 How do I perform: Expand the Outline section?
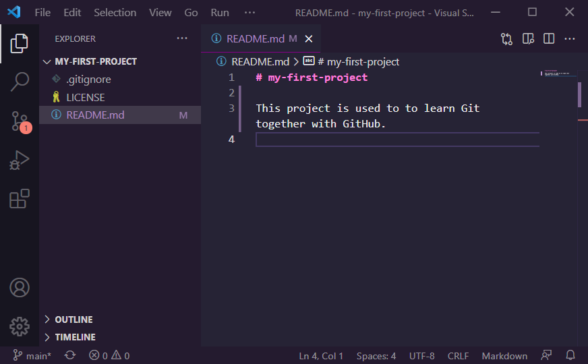tap(73, 320)
